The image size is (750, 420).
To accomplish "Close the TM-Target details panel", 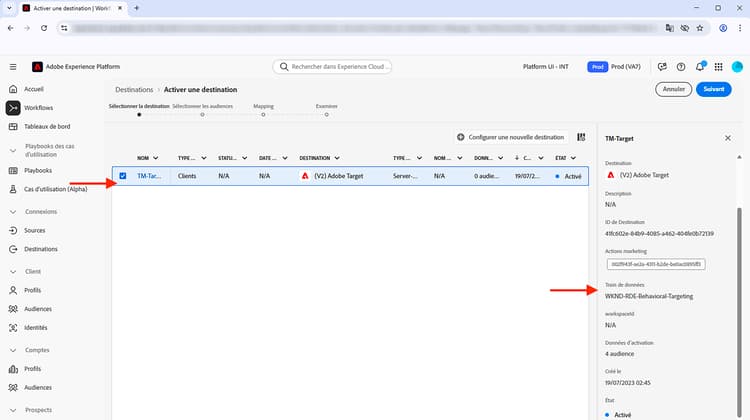I will tap(728, 138).
